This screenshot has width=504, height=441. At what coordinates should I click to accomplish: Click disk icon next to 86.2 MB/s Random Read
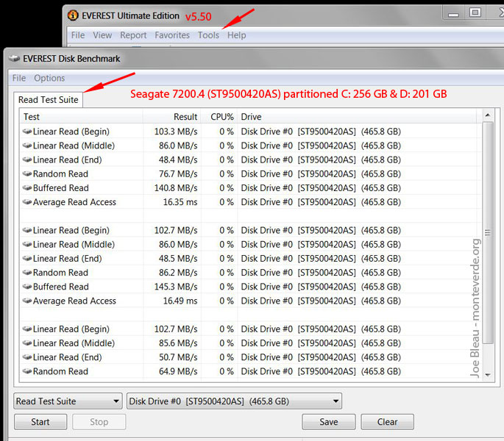click(x=27, y=273)
